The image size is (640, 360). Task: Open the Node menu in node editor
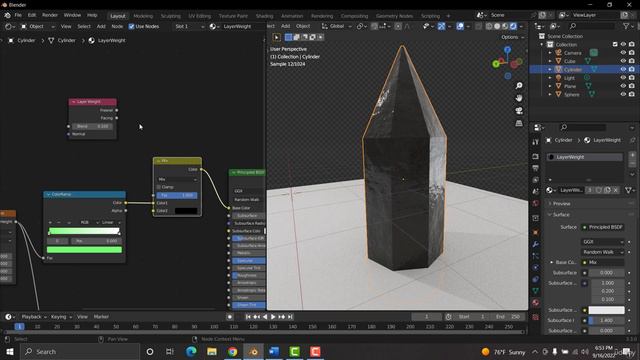pyautogui.click(x=117, y=26)
